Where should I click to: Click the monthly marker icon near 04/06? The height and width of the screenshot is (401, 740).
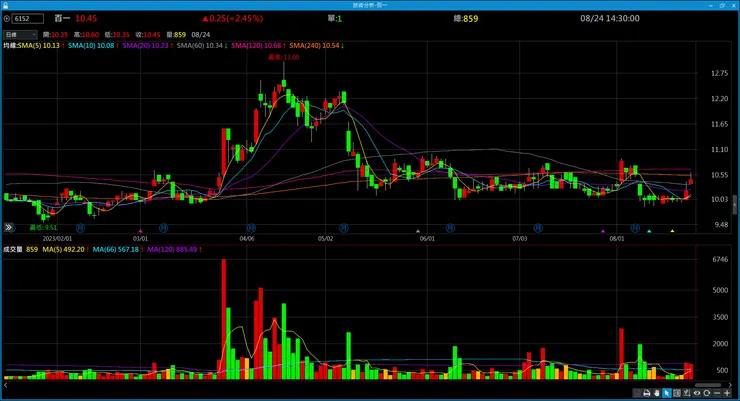(251, 228)
